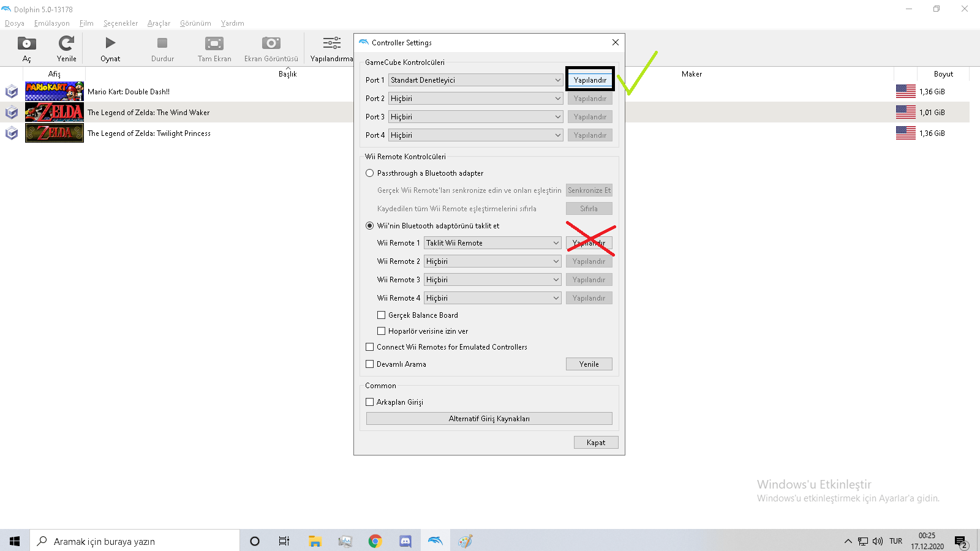Open the Yardım menu

[232, 23]
